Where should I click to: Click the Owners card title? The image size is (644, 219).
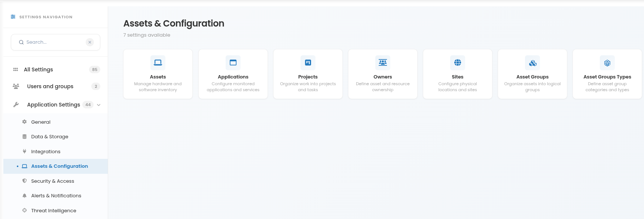383,77
